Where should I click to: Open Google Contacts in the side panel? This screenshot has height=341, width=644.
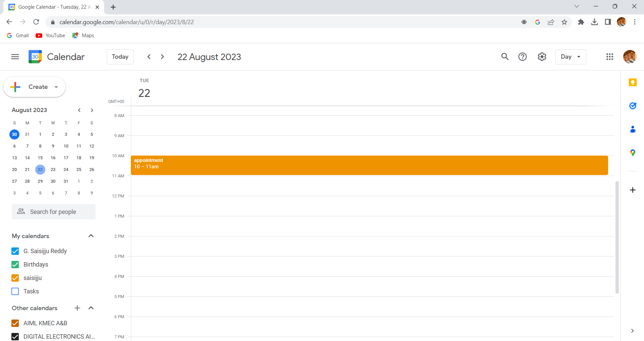click(633, 129)
